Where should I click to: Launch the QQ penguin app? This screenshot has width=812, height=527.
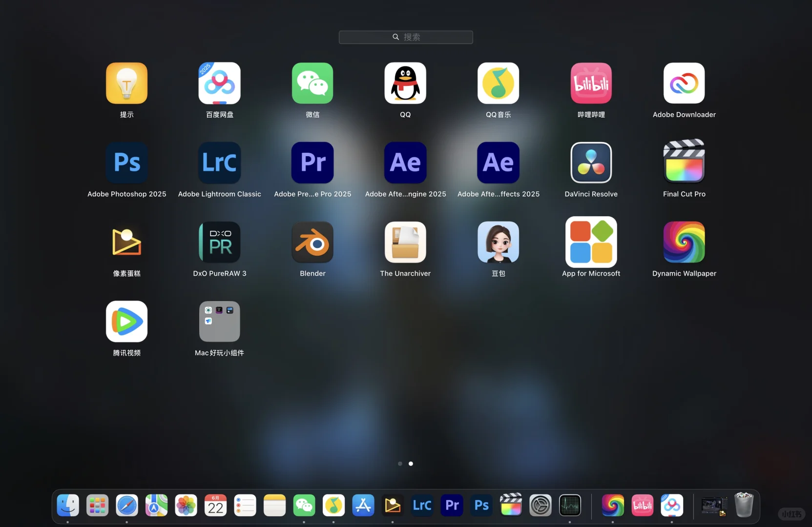click(405, 83)
